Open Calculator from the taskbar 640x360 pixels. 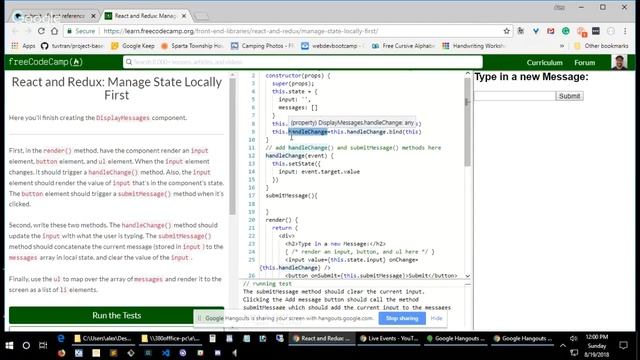(212, 338)
